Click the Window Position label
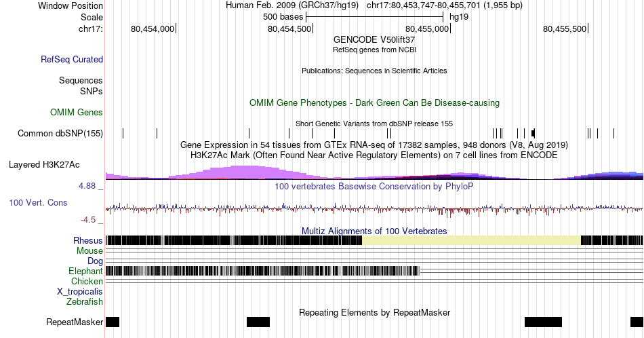This screenshot has height=338, width=644. coord(71,5)
